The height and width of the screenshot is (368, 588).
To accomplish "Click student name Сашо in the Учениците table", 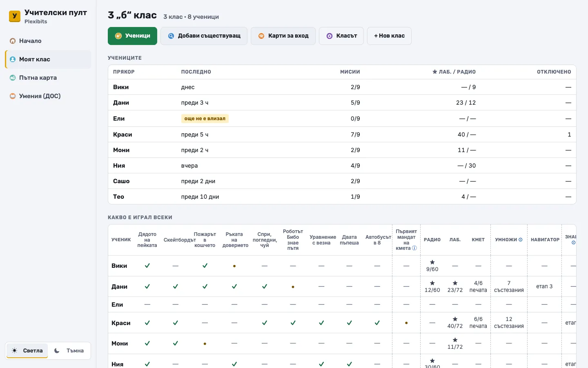I will click(121, 181).
